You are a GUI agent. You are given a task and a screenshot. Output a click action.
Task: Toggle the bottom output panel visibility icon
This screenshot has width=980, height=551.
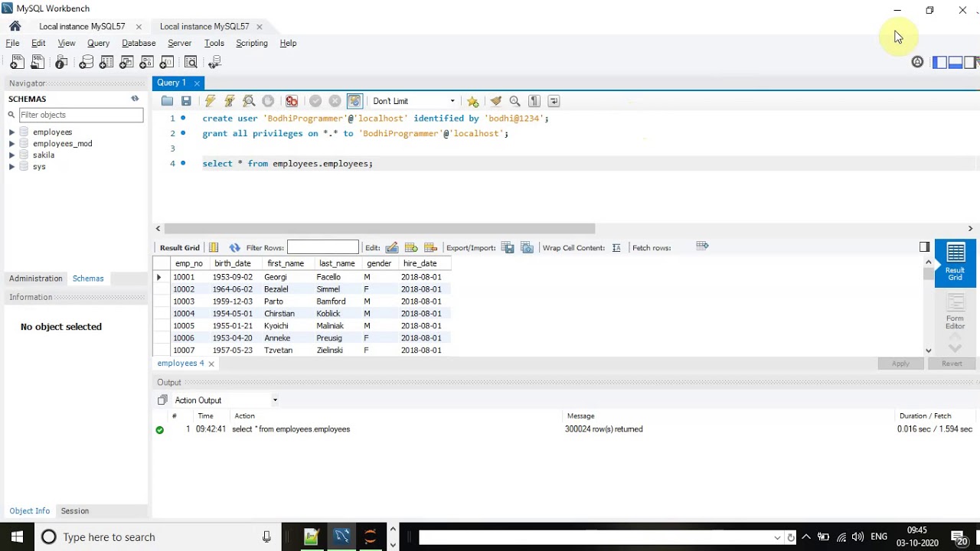(x=955, y=62)
